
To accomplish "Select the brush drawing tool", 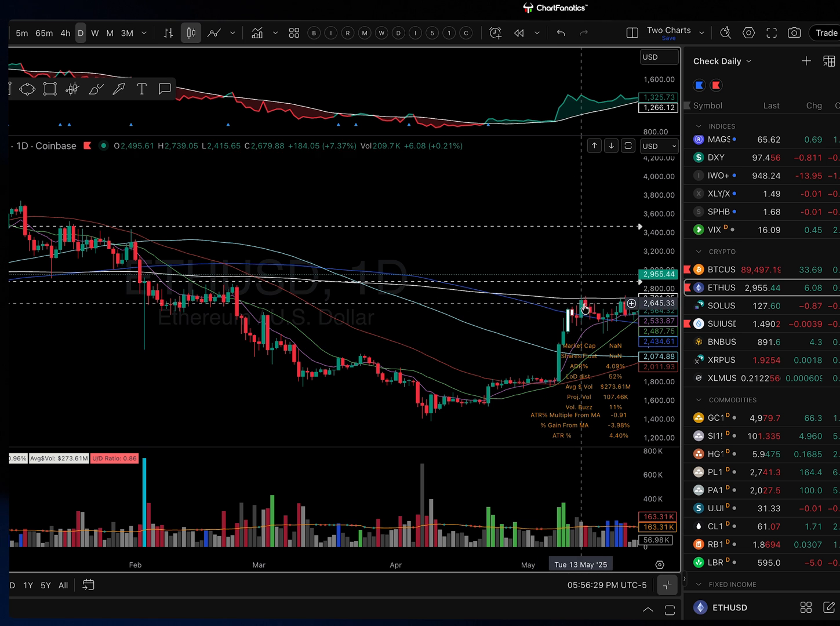I will [96, 89].
